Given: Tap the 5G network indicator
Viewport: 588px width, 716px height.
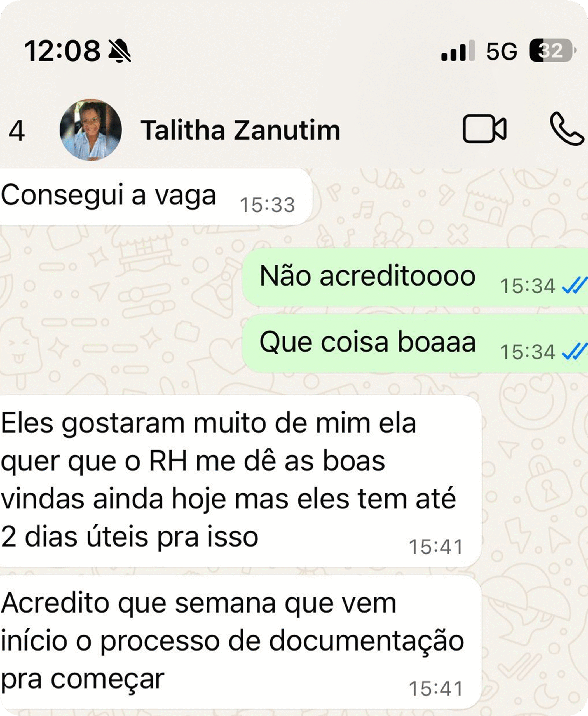Looking at the screenshot, I should tap(502, 52).
